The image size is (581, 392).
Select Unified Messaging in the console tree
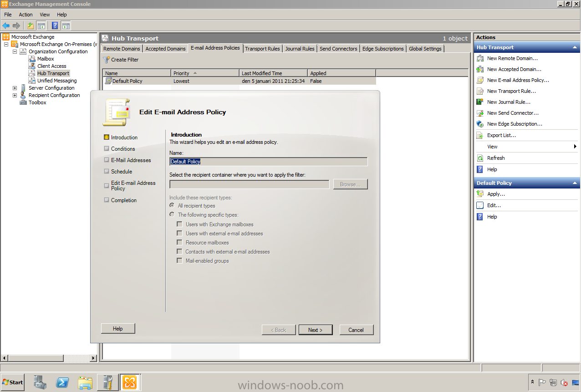57,81
